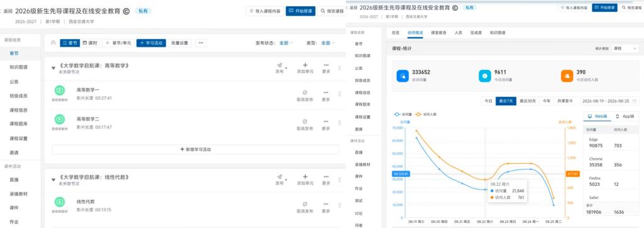Open 知识图谱 tab in statistics window
644x228 pixels.
click(497, 33)
